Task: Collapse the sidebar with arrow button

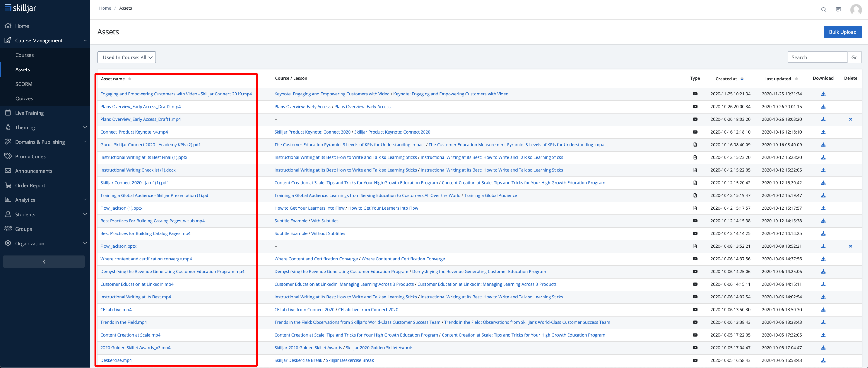Action: point(44,262)
